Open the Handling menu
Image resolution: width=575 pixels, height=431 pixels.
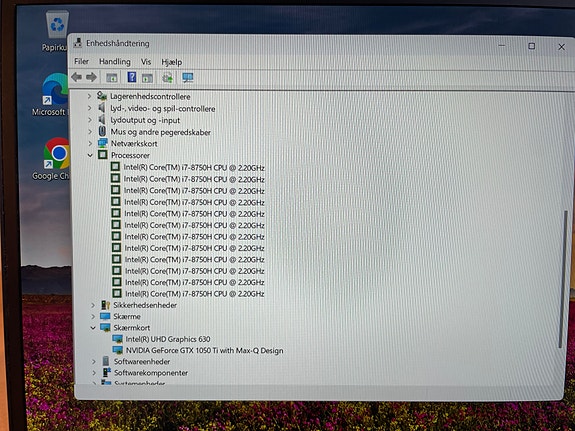pyautogui.click(x=115, y=61)
